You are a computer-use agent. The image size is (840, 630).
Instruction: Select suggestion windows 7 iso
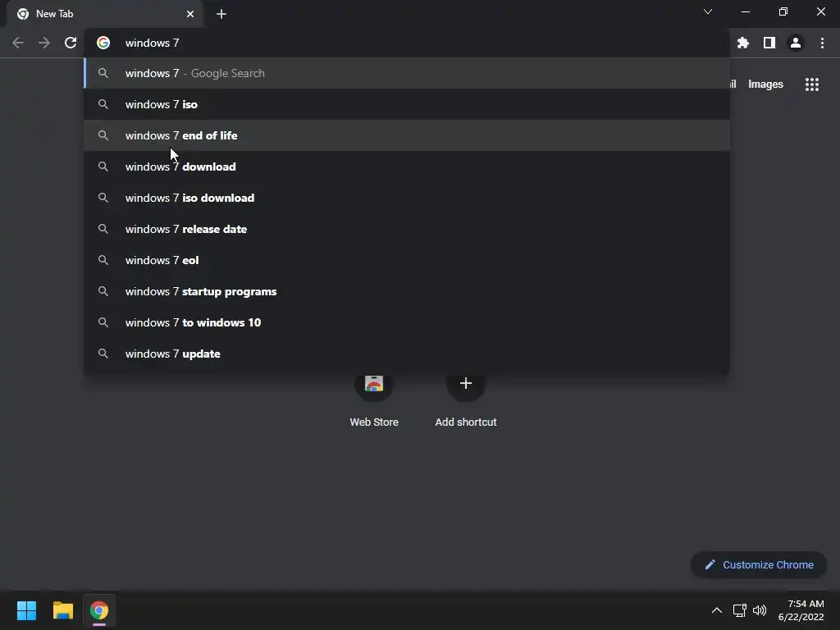tap(162, 104)
